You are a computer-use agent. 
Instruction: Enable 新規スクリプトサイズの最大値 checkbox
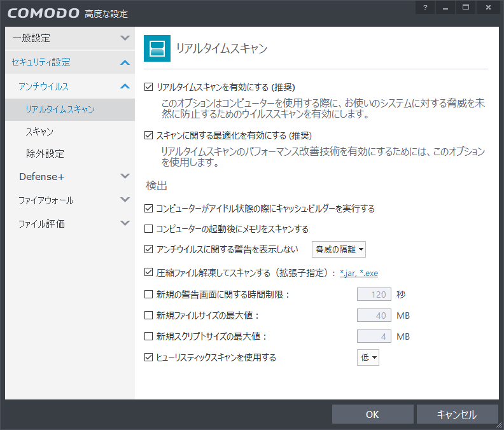click(148, 336)
